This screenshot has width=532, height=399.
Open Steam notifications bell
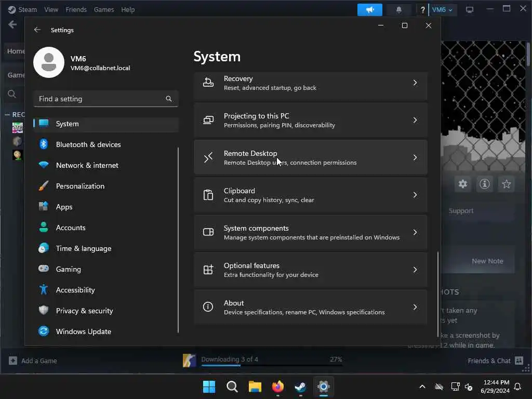[399, 10]
